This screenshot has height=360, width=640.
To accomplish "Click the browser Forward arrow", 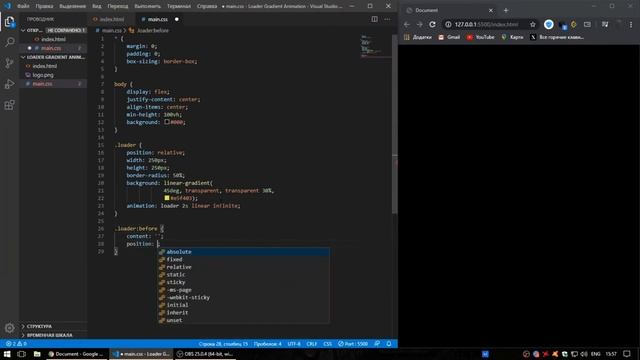I will click(419, 24).
